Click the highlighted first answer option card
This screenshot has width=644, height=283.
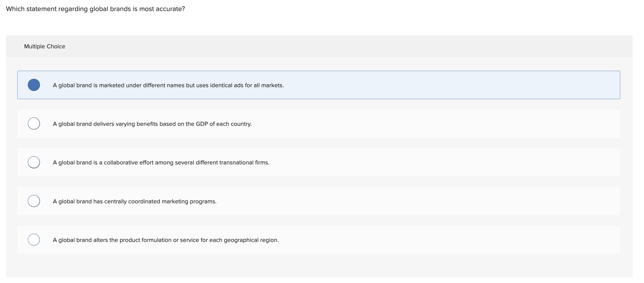(318, 85)
